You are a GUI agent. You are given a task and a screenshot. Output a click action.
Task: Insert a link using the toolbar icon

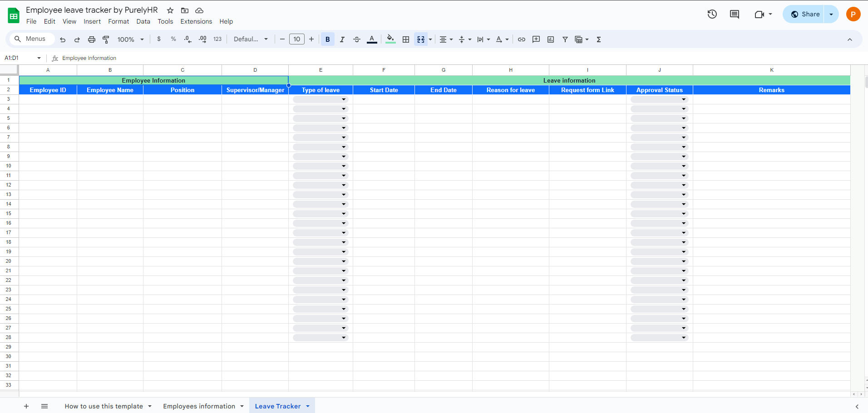(521, 39)
